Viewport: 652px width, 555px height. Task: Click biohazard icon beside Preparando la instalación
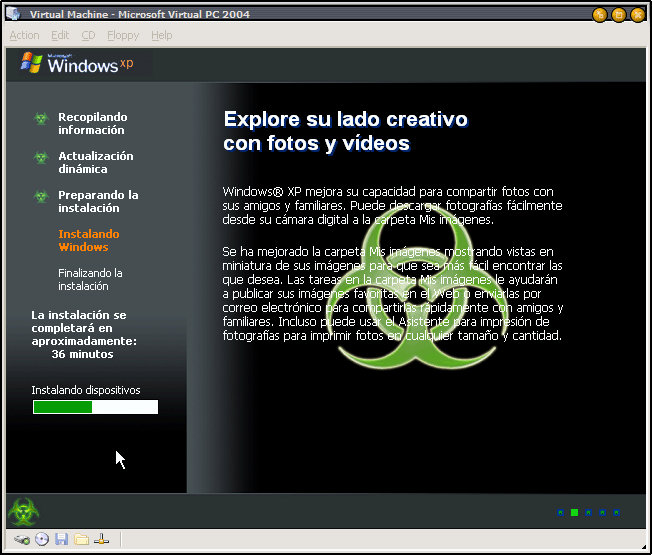click(x=41, y=196)
